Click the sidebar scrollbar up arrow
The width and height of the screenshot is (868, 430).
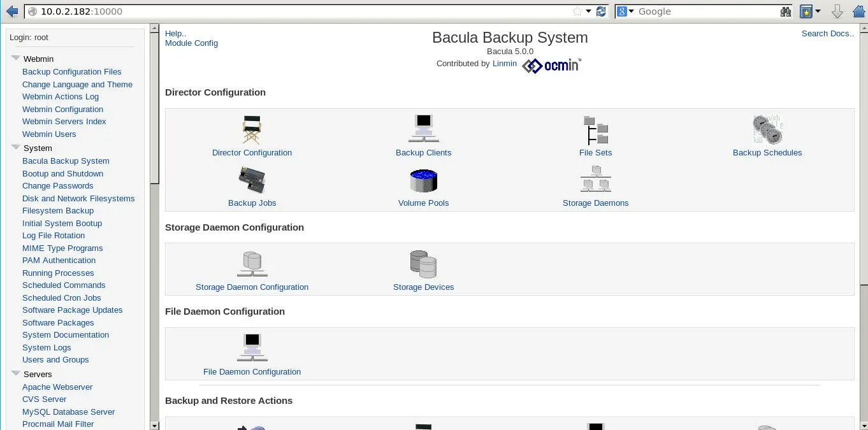coord(155,28)
